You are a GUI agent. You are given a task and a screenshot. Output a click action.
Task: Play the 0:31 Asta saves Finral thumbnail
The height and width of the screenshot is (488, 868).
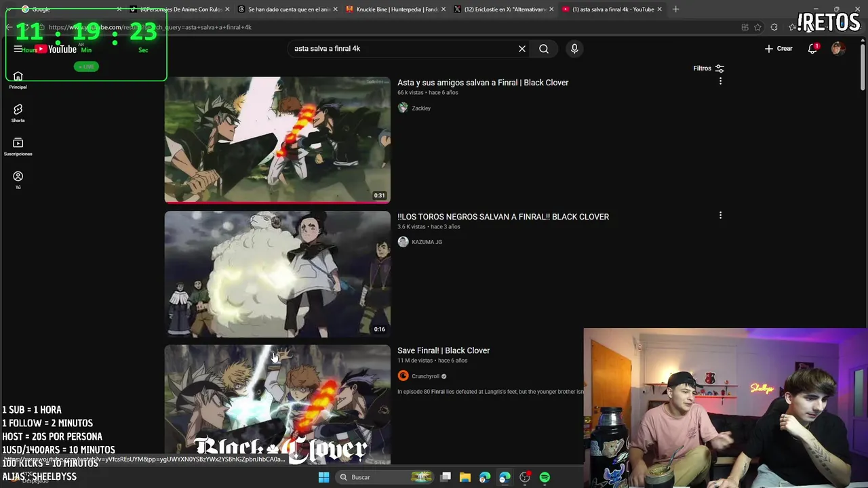pyautogui.click(x=277, y=140)
